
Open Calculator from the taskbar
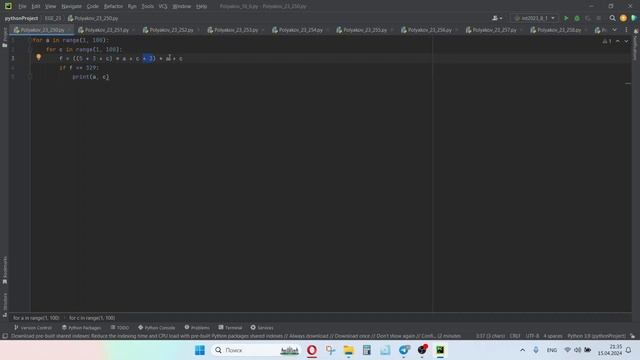point(367,350)
